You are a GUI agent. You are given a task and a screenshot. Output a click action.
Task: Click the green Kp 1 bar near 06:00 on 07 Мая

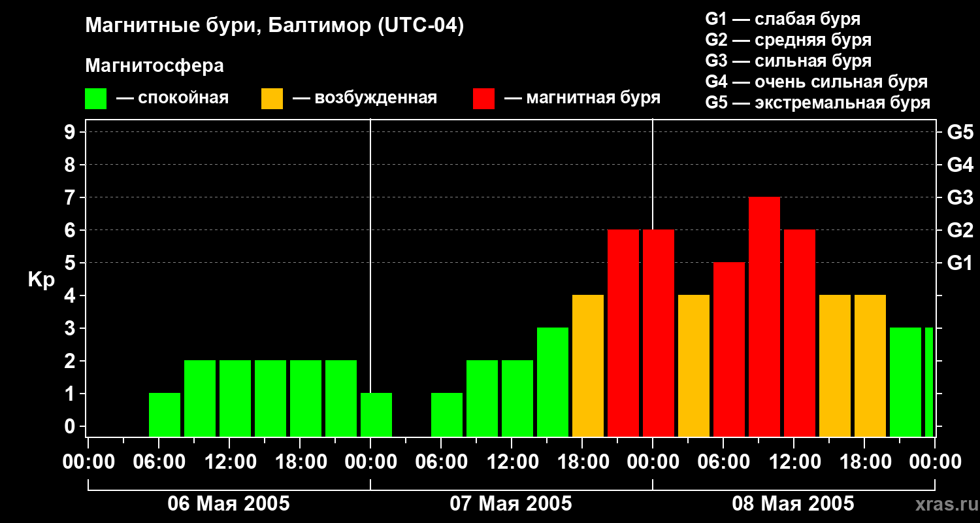point(447,414)
